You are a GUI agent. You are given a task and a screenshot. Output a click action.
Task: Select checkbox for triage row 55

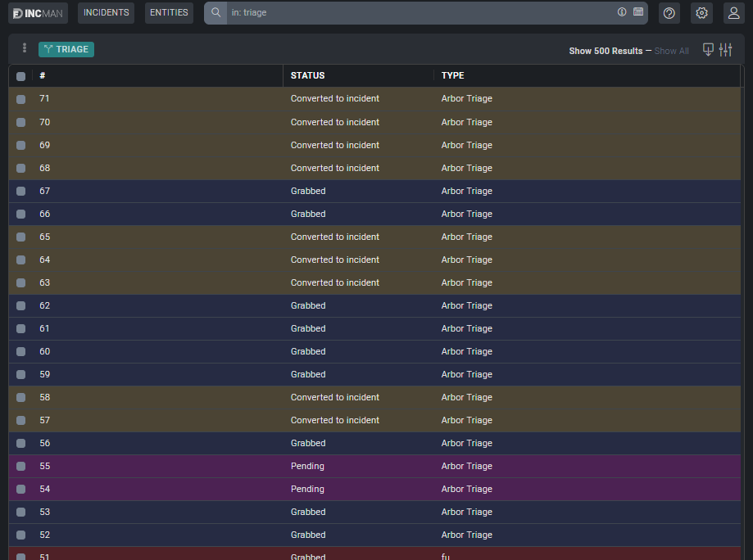(20, 467)
